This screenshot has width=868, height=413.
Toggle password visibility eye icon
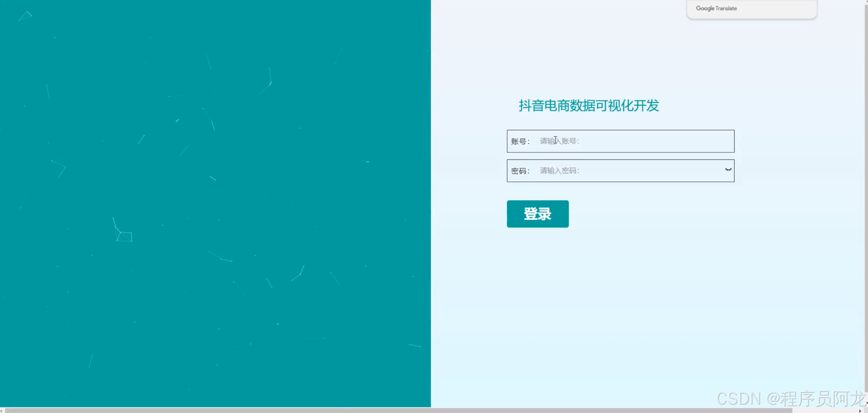coord(728,170)
